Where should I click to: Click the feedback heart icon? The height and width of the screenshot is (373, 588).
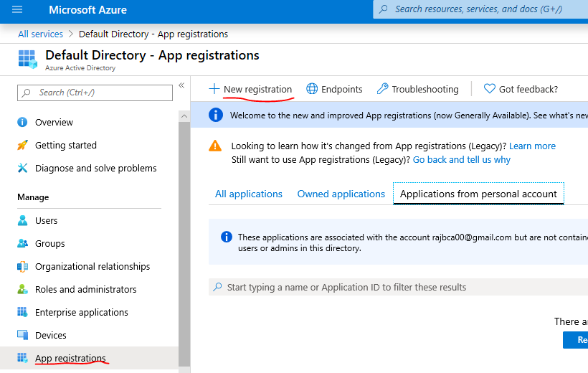pos(489,89)
